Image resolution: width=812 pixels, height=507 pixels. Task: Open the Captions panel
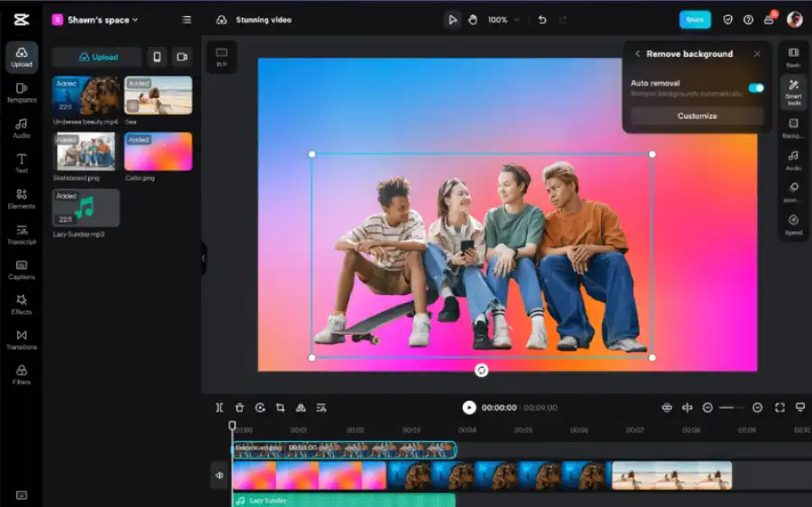[x=22, y=270]
